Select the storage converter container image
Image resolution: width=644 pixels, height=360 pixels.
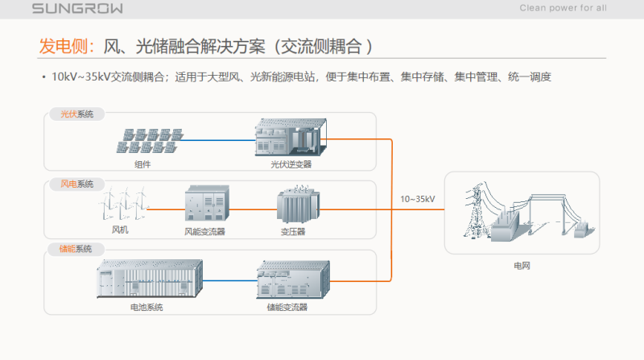tap(293, 279)
